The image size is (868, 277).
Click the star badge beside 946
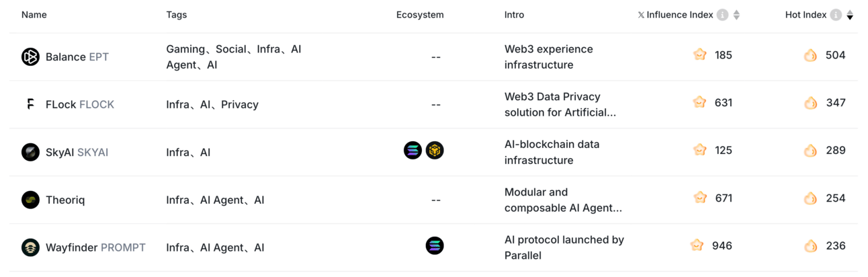(x=697, y=245)
